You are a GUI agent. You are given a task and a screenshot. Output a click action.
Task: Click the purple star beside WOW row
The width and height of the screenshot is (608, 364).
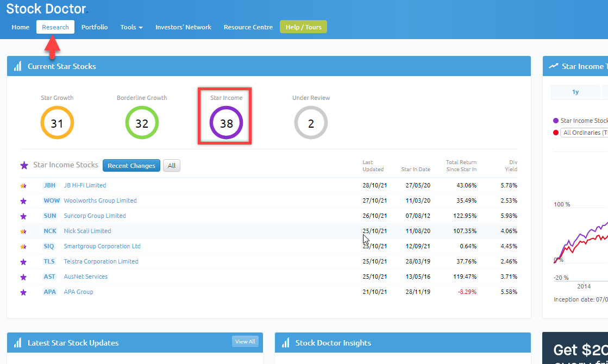(x=23, y=201)
